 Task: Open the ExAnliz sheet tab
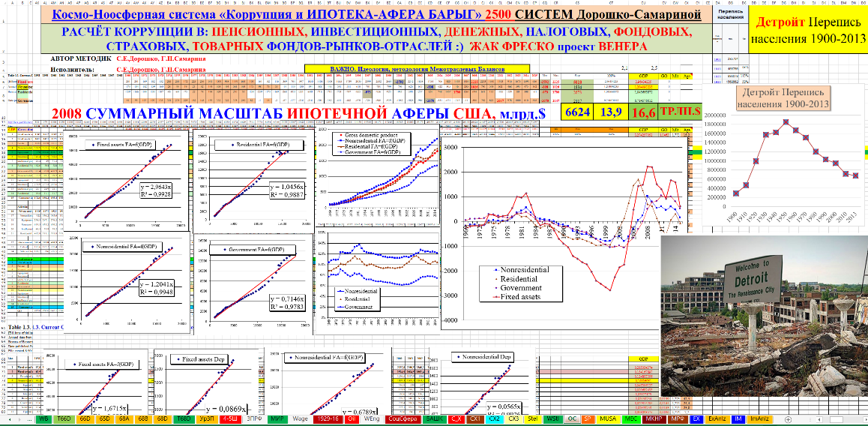(x=716, y=419)
